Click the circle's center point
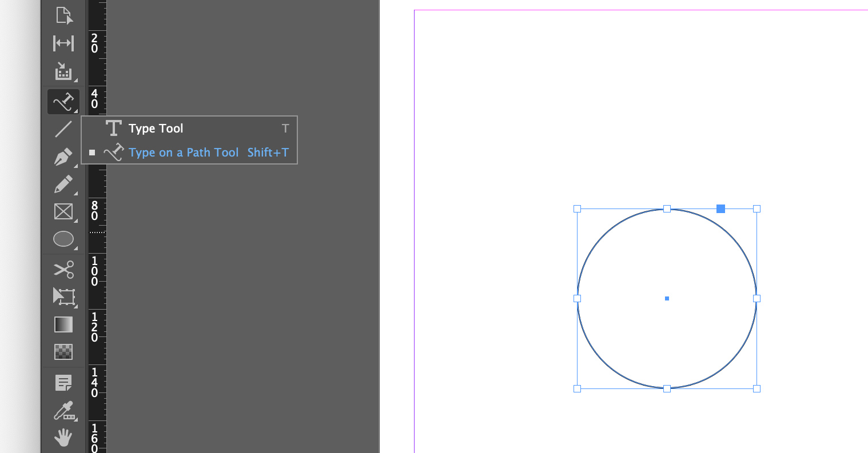This screenshot has width=868, height=453. click(667, 298)
